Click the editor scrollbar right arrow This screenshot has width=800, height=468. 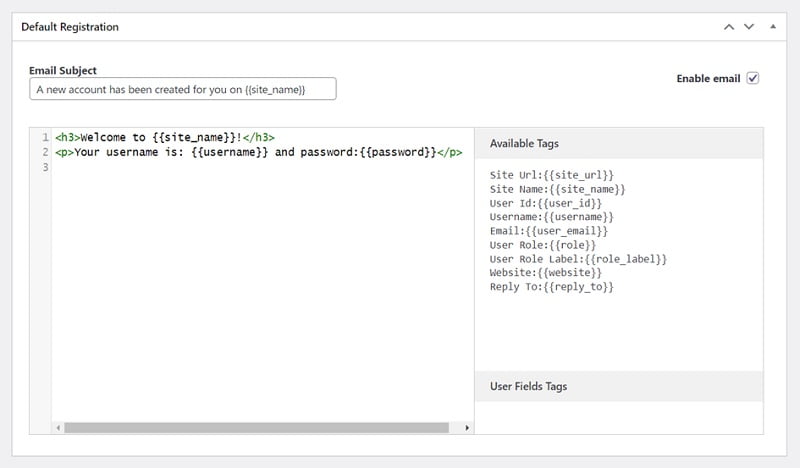coord(466,427)
